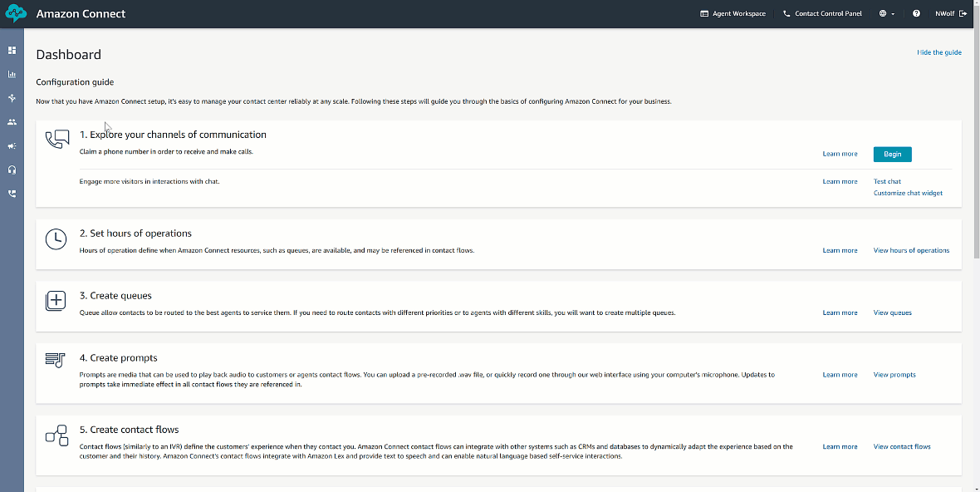Screen dimensions: 980x492
Task: Open the Routing sidebar icon
Action: 12,97
